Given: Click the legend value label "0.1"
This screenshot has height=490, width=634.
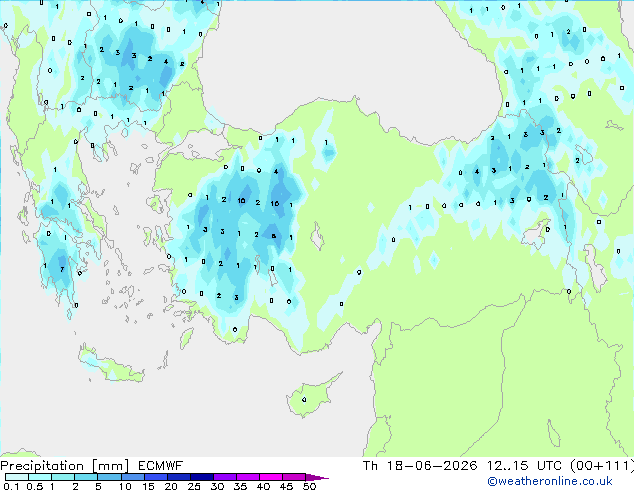Looking at the screenshot, I should (11, 486).
